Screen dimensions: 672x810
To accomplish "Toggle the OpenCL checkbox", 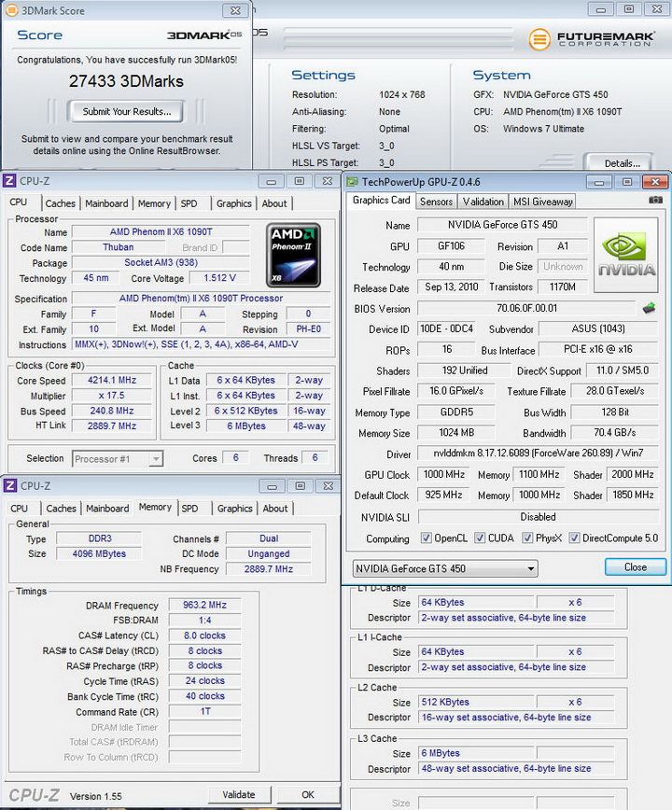I will click(x=427, y=538).
